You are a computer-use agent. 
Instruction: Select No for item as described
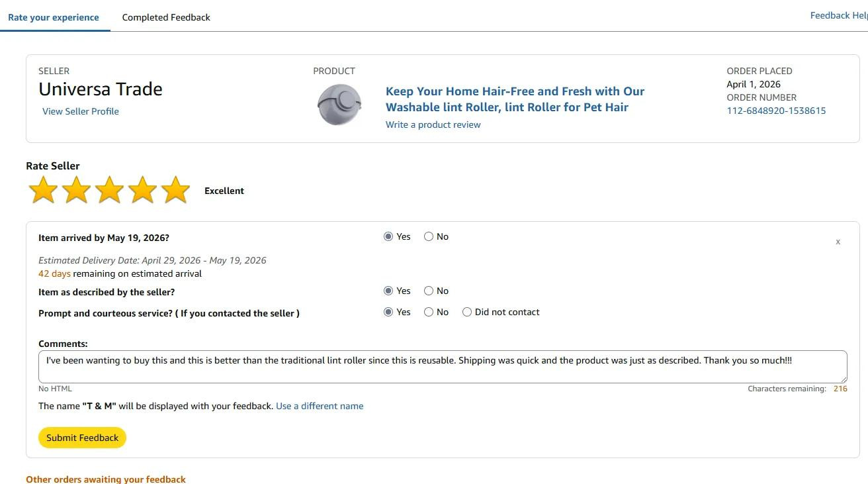(429, 291)
